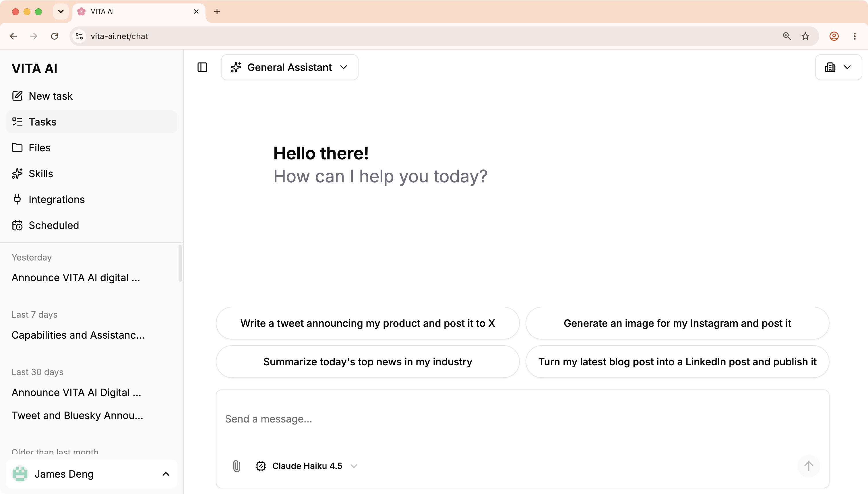Click the 'Last 30 days' section label

pos(37,372)
